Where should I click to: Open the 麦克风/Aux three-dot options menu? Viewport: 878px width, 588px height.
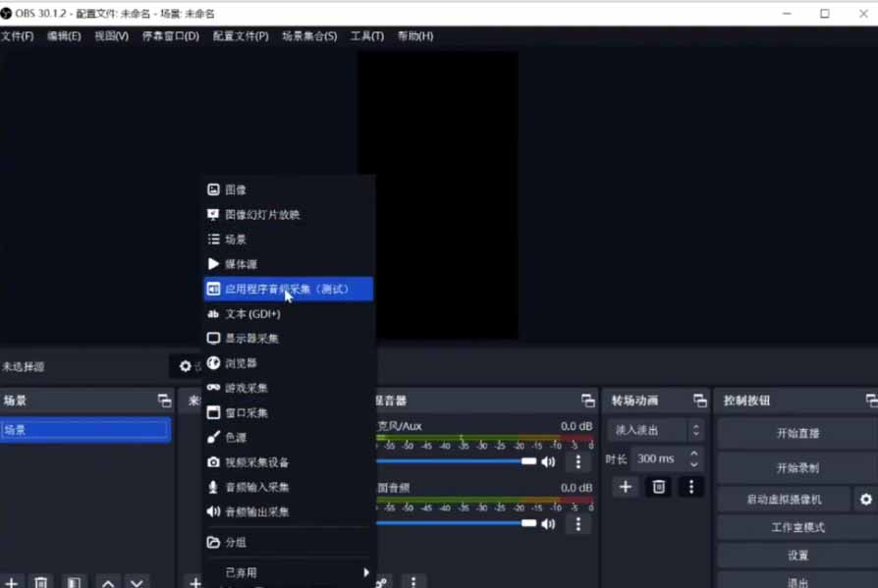(x=578, y=461)
